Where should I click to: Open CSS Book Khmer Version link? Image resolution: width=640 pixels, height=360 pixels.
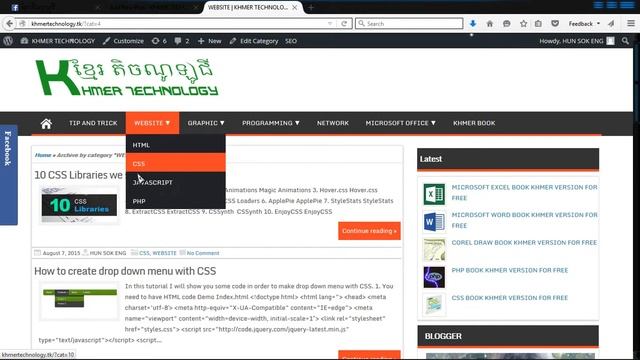coord(509,298)
